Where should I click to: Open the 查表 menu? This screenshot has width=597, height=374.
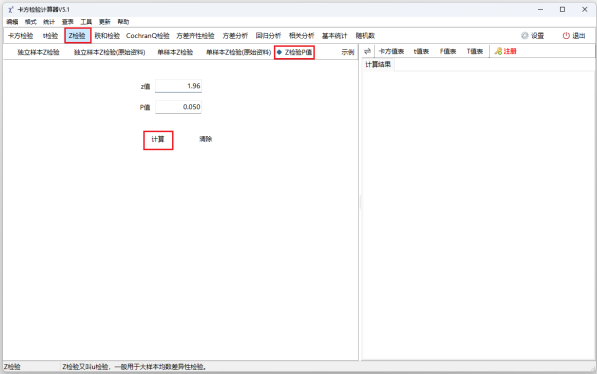pyautogui.click(x=68, y=22)
